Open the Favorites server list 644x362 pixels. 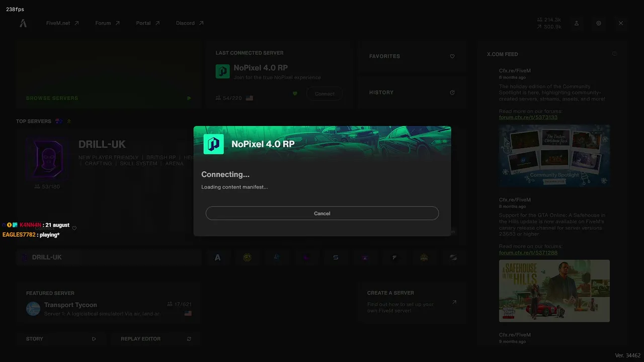412,56
